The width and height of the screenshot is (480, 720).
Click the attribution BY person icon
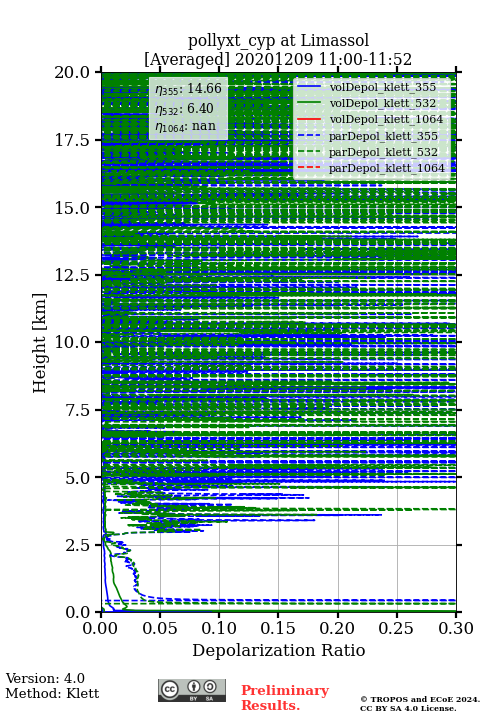(x=194, y=687)
